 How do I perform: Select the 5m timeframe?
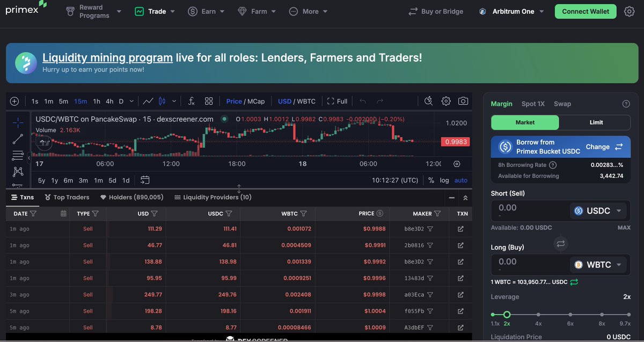pyautogui.click(x=63, y=101)
